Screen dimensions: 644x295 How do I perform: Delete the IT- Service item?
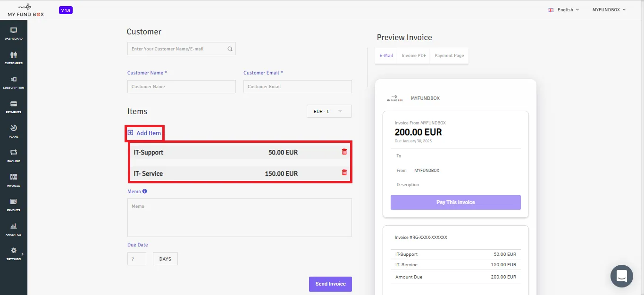coord(344,172)
